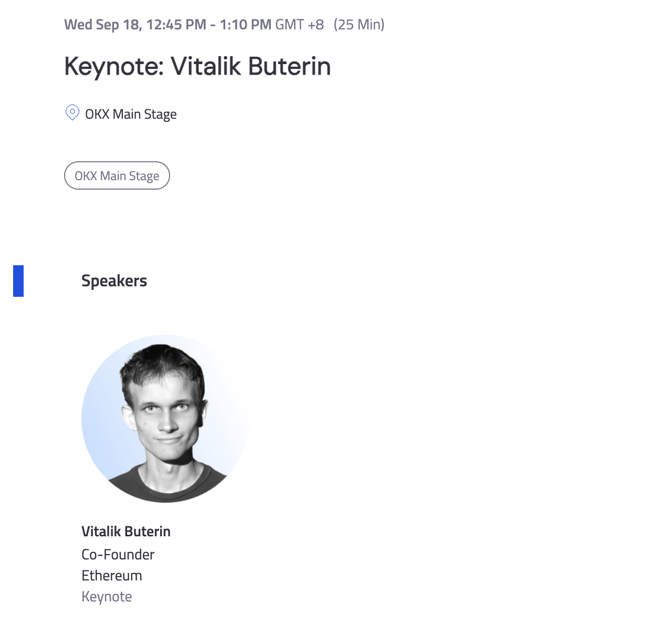Click the Keynote: Vitalik Buterin session title
This screenshot has height=644, width=670.
(x=197, y=67)
